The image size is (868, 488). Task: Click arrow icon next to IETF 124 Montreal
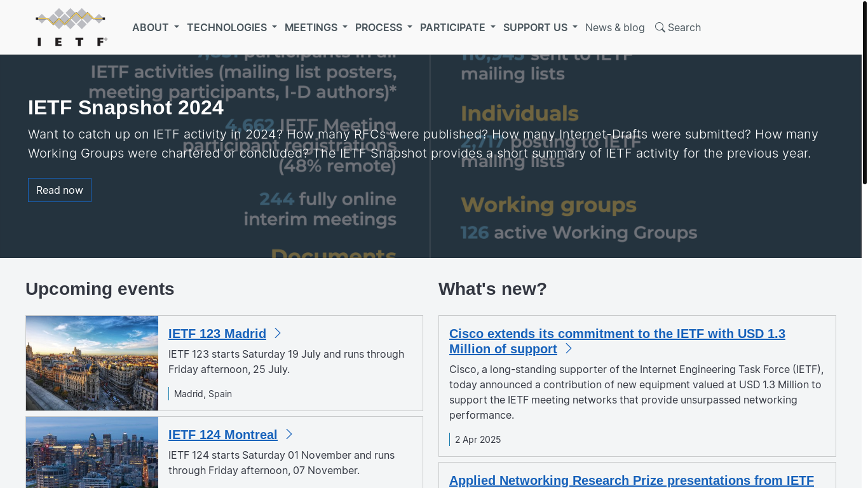(289, 434)
